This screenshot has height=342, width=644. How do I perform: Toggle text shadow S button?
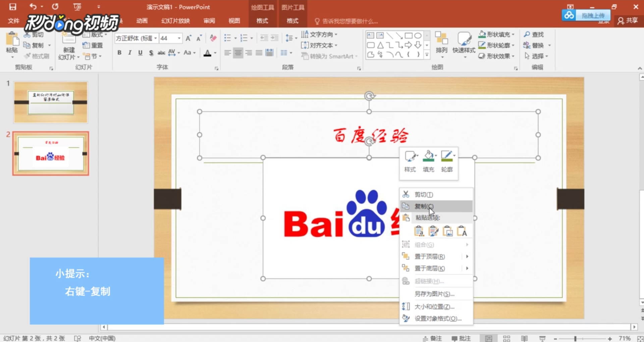click(x=151, y=53)
